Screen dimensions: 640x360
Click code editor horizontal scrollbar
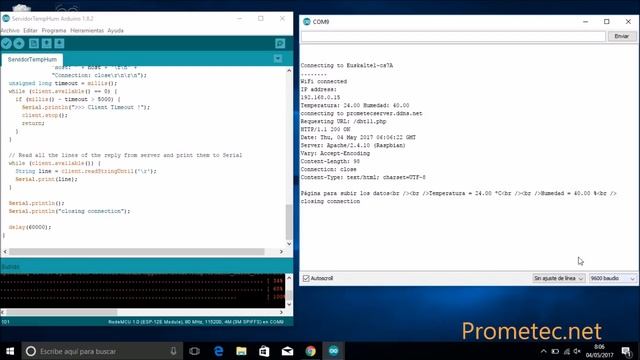pyautogui.click(x=137, y=252)
